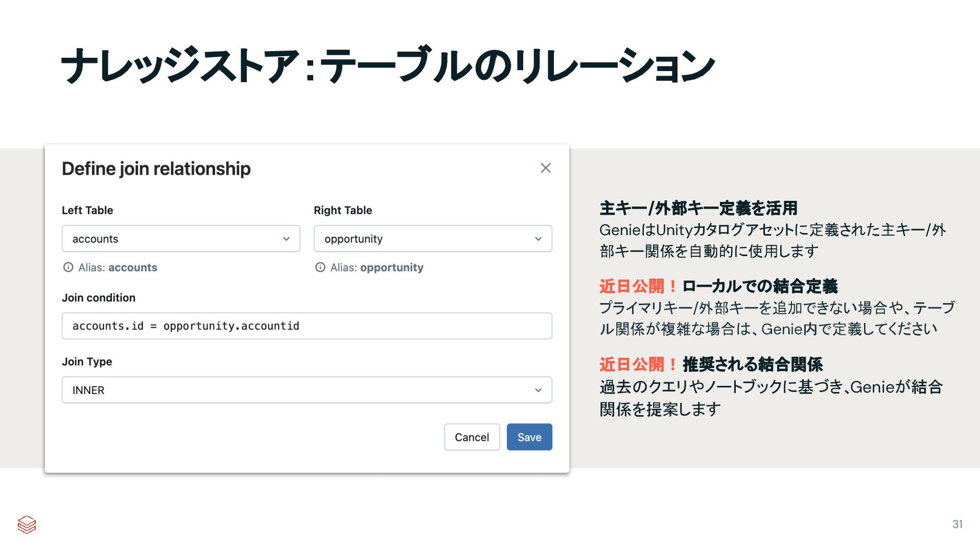Viewport: 980px width, 552px height.
Task: Save the join relationship
Action: 529,437
